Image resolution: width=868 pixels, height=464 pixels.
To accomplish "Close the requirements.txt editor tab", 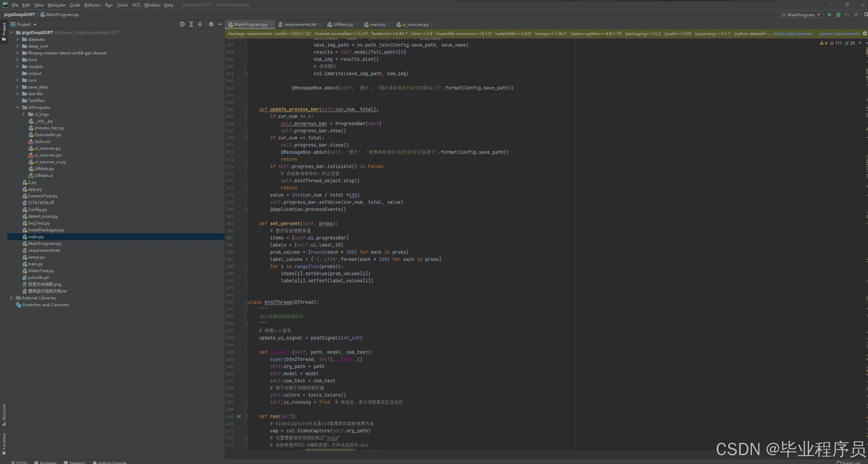I will [320, 24].
